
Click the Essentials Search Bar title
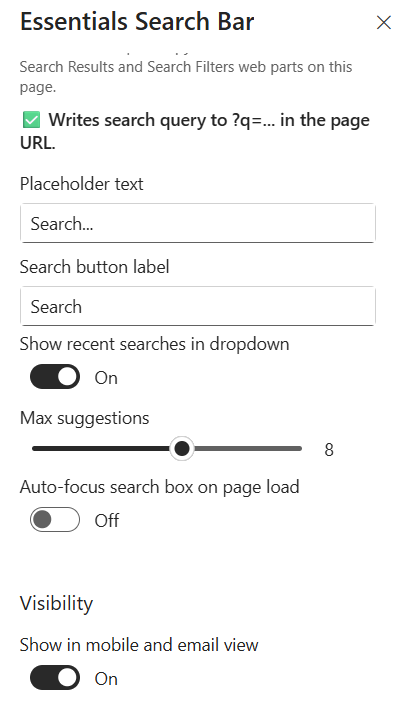tap(137, 22)
